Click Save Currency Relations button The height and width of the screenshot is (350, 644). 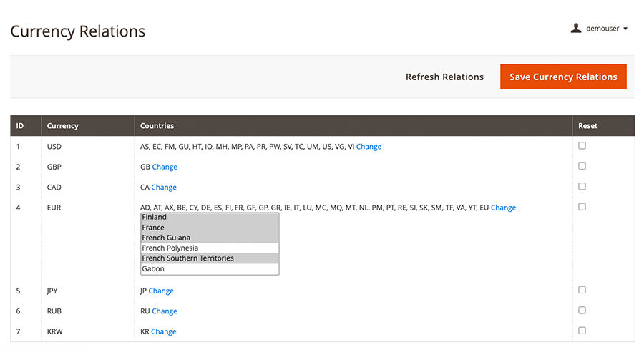click(563, 77)
